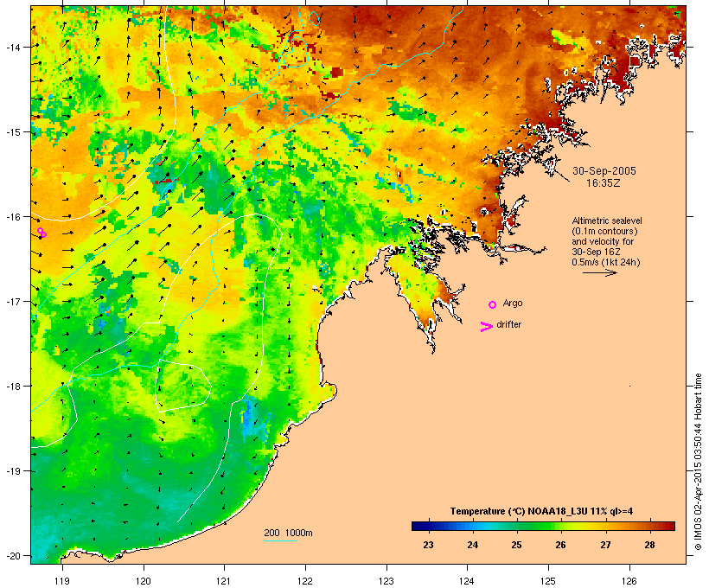Screen dimensions: 709x588
Task: Click the latitude axis label -15
Action: pos(13,132)
